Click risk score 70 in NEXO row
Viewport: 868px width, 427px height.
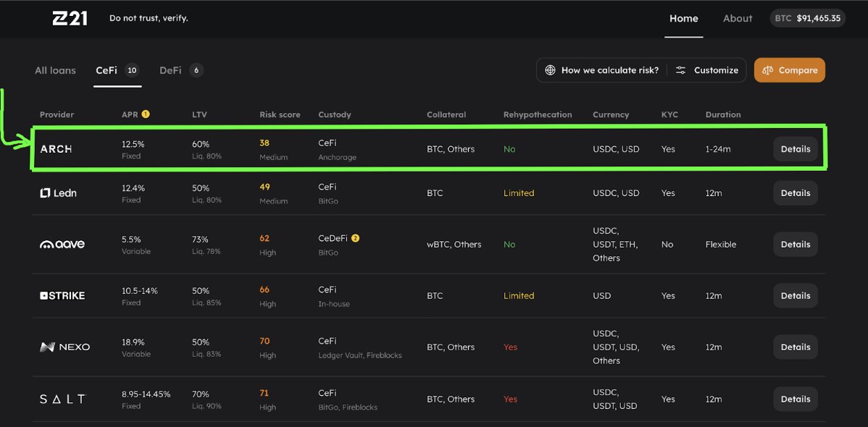click(264, 342)
